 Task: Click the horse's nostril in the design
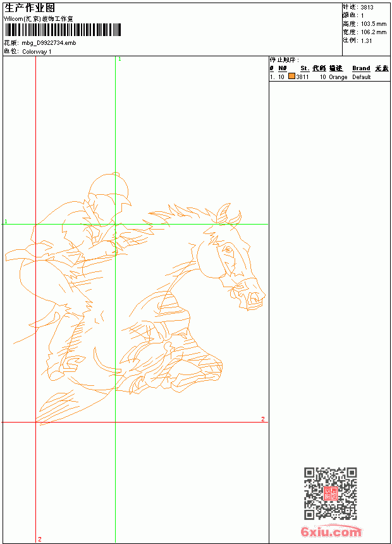pyautogui.click(x=255, y=297)
